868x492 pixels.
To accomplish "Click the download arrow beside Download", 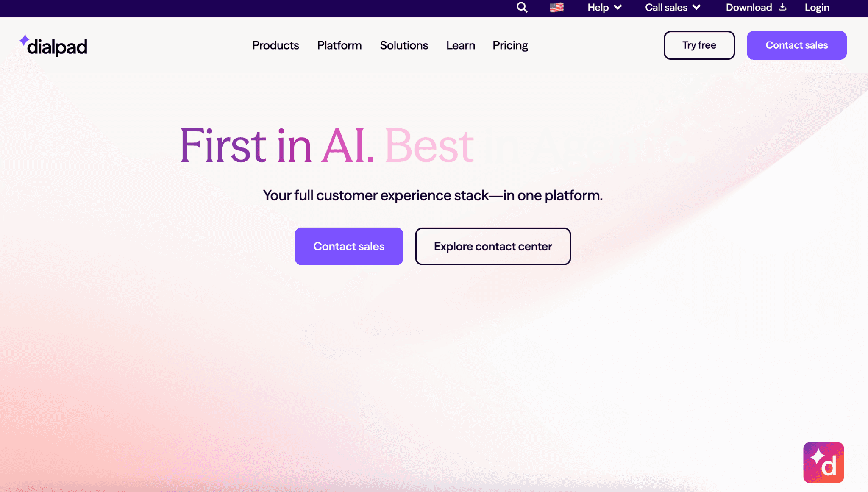I will [782, 7].
